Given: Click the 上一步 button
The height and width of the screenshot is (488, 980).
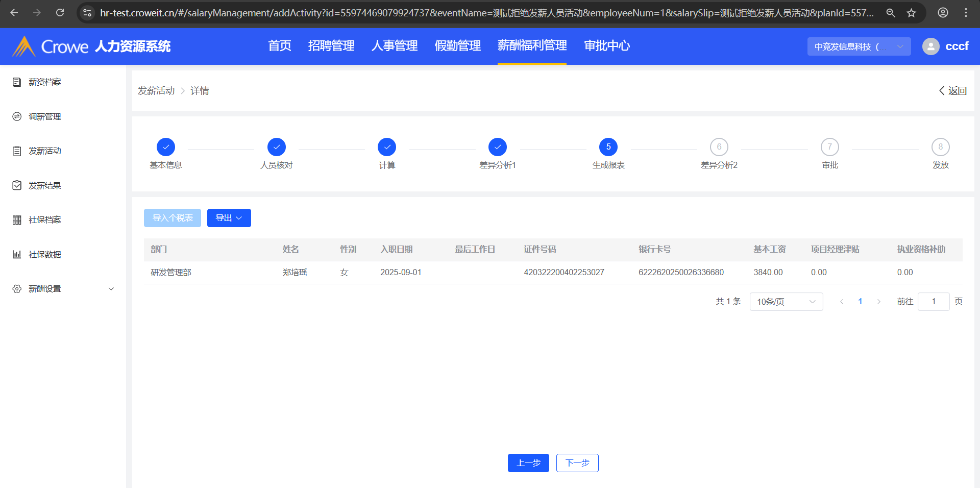Looking at the screenshot, I should [528, 463].
